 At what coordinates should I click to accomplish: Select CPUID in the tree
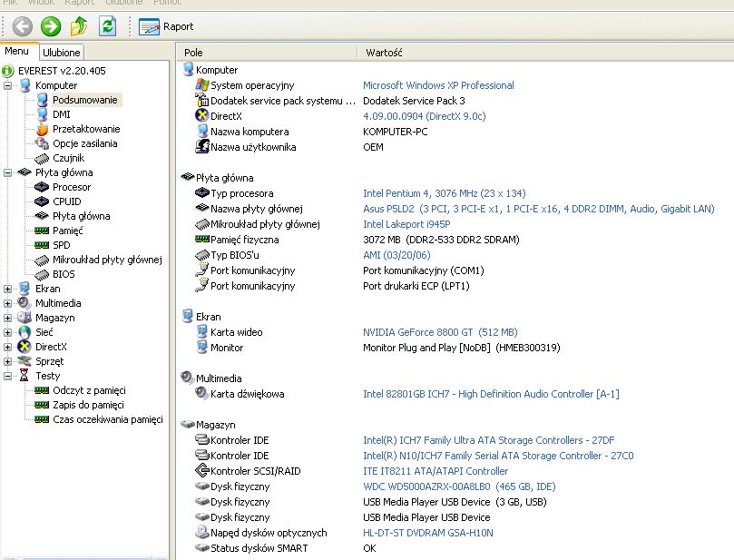[x=66, y=201]
